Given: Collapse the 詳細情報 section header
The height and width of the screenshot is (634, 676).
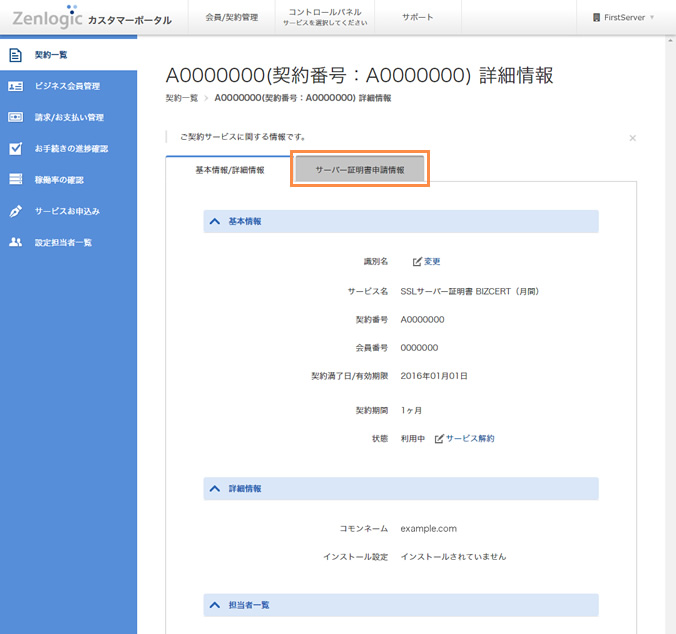Looking at the screenshot, I should point(215,489).
